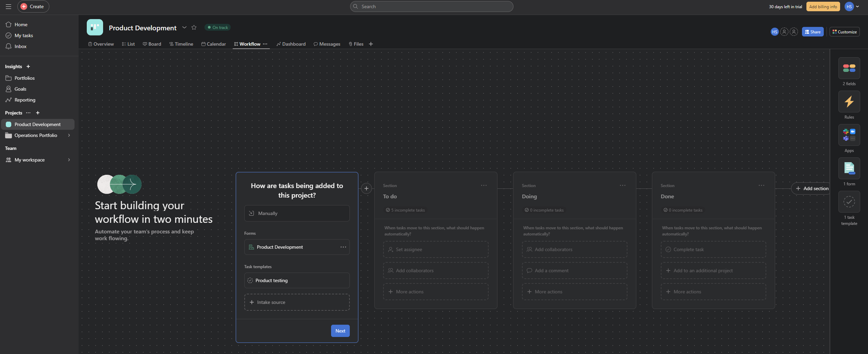Switch to the Dashboard tab
The width and height of the screenshot is (868, 354).
[x=291, y=44]
